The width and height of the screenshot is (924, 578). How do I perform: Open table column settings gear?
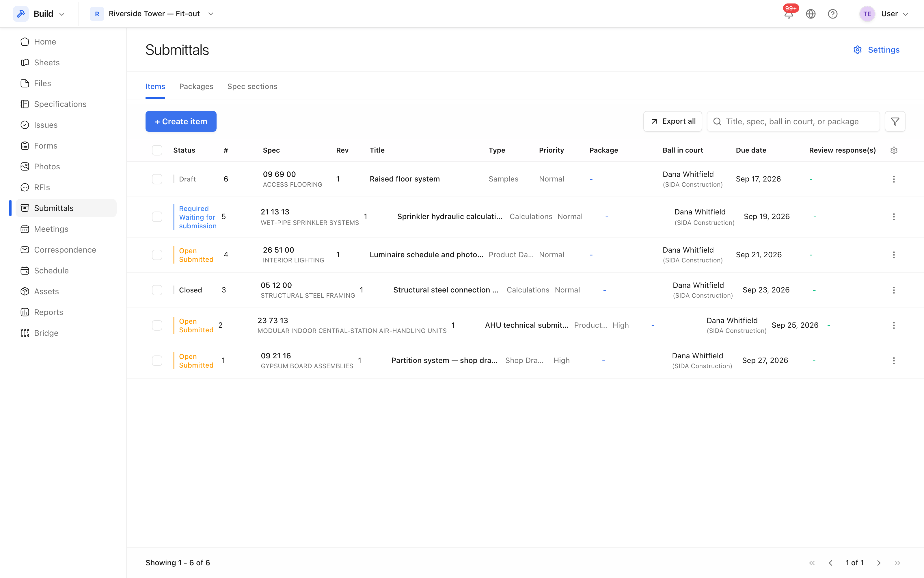click(x=894, y=150)
